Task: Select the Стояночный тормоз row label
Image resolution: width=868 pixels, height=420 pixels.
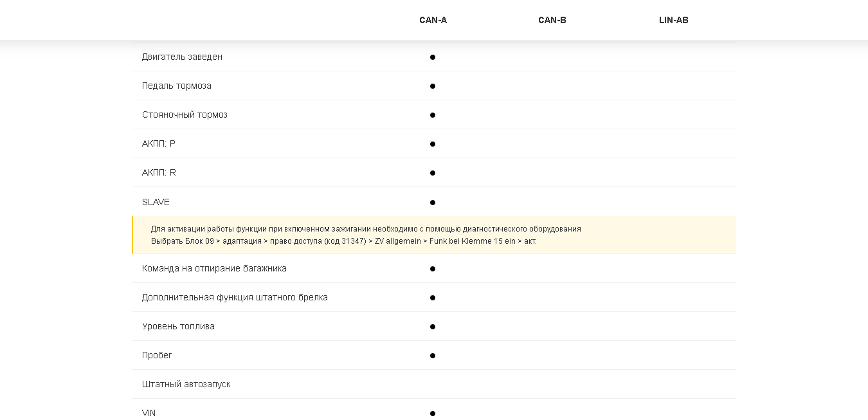Action: [185, 114]
